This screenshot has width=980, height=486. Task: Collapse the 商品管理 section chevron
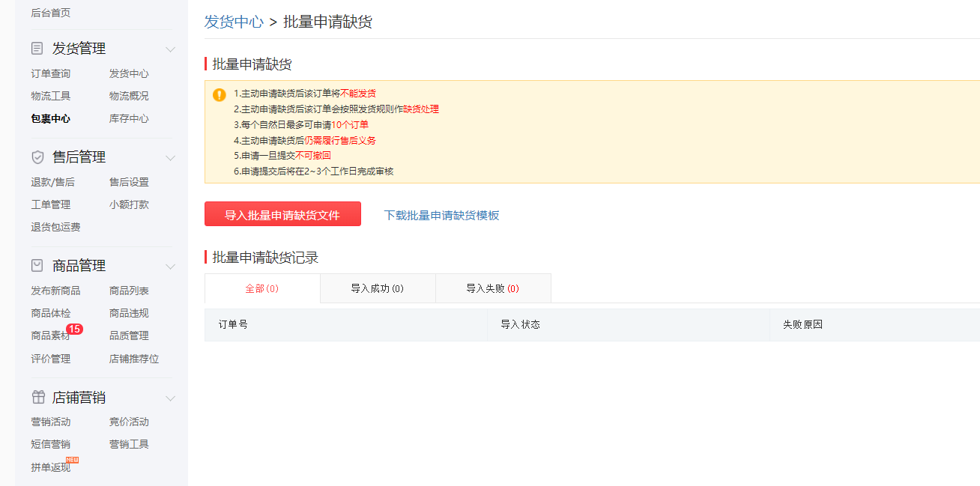pos(170,267)
